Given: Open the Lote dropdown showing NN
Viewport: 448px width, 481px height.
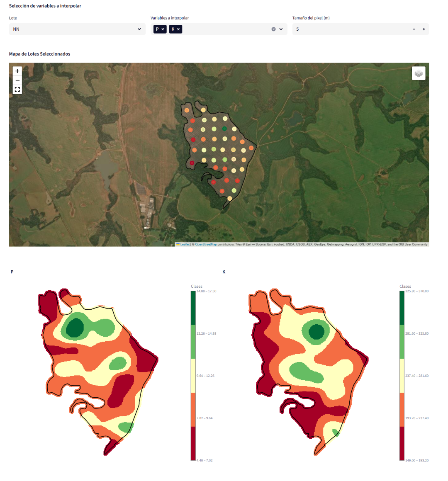Looking at the screenshot, I should [x=77, y=29].
